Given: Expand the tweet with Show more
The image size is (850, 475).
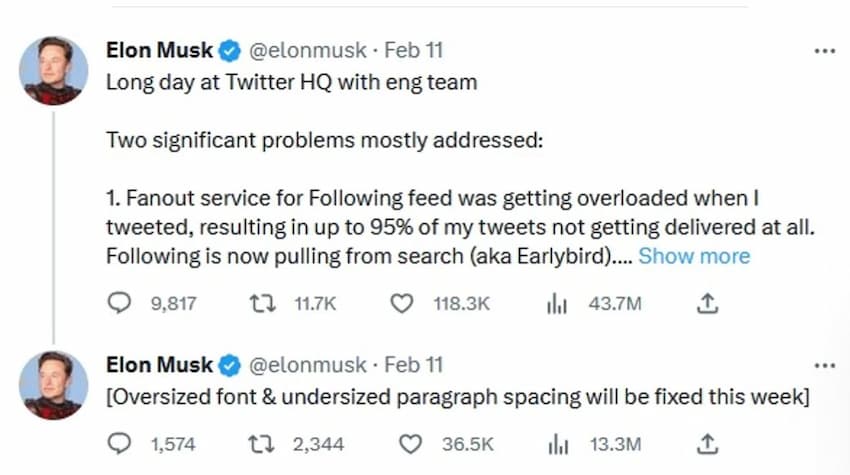Looking at the screenshot, I should click(x=694, y=256).
